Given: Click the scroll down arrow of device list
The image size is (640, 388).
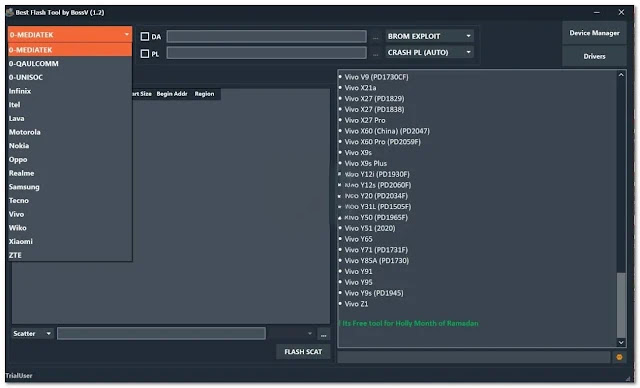Looking at the screenshot, I should pos(621,342).
